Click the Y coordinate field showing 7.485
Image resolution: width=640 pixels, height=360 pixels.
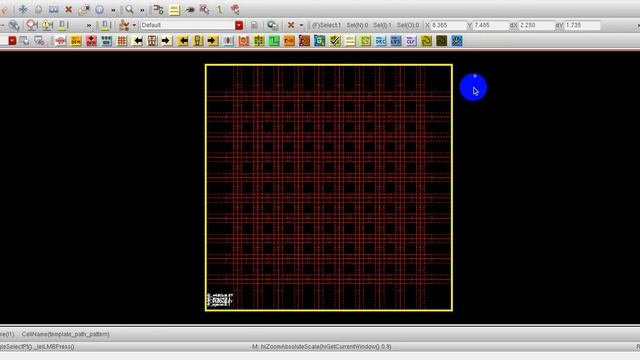coord(491,25)
